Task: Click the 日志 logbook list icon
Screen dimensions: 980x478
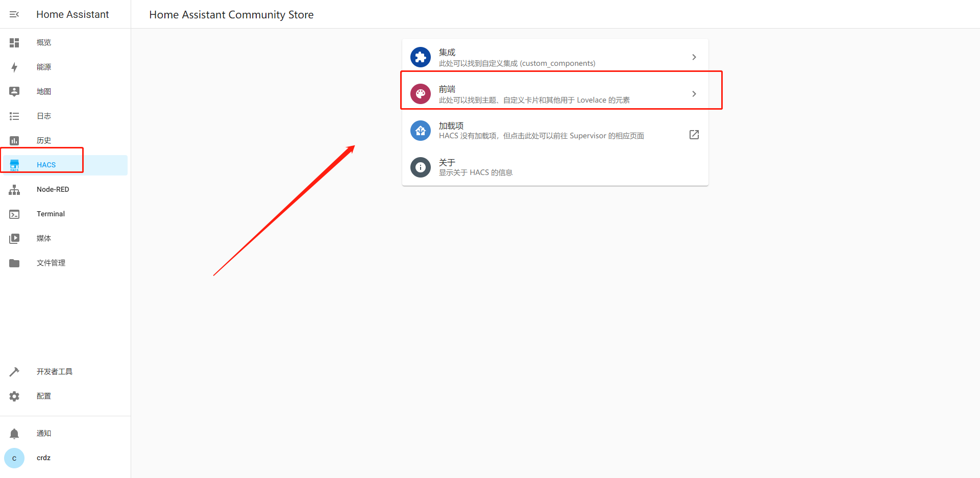Action: [14, 116]
